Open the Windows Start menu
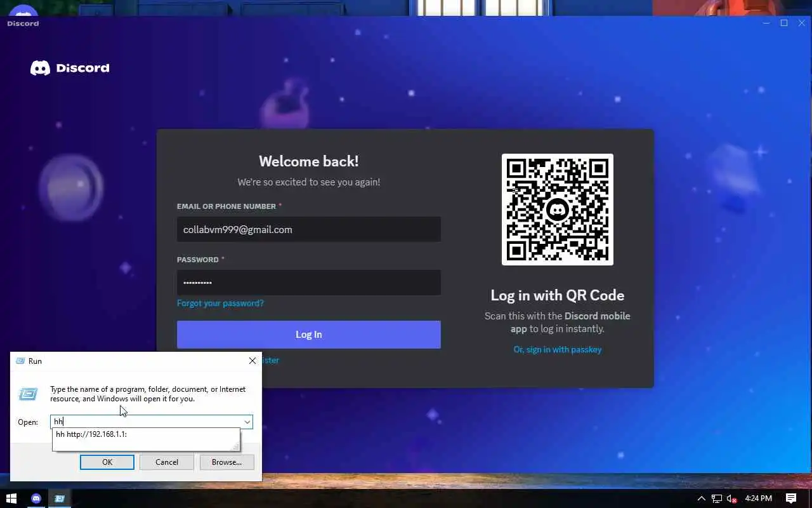The image size is (812, 508). (11, 498)
